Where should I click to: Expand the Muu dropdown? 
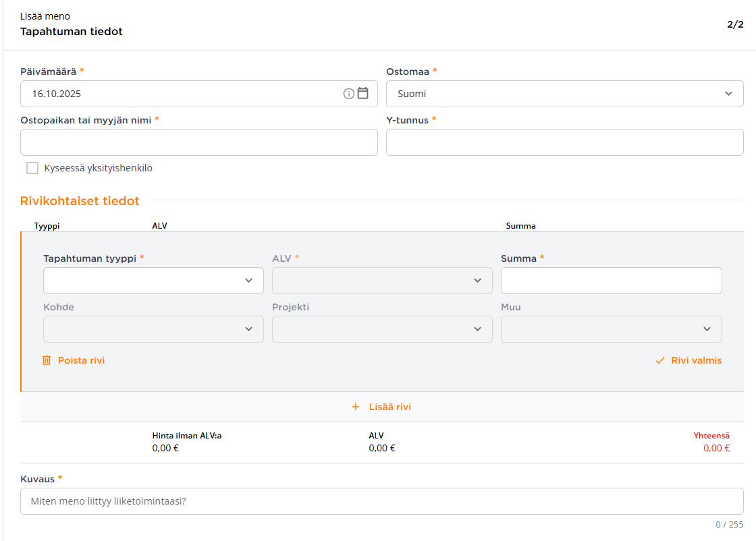[x=611, y=329]
